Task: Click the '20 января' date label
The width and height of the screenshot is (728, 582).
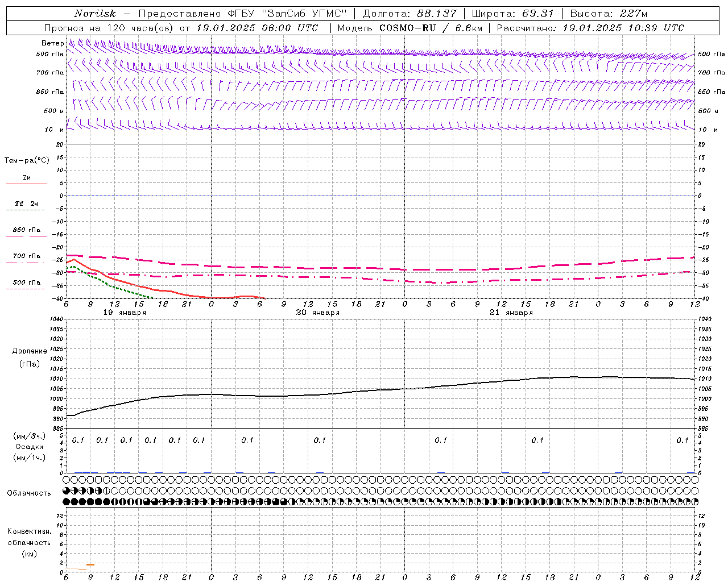Action: (x=318, y=313)
